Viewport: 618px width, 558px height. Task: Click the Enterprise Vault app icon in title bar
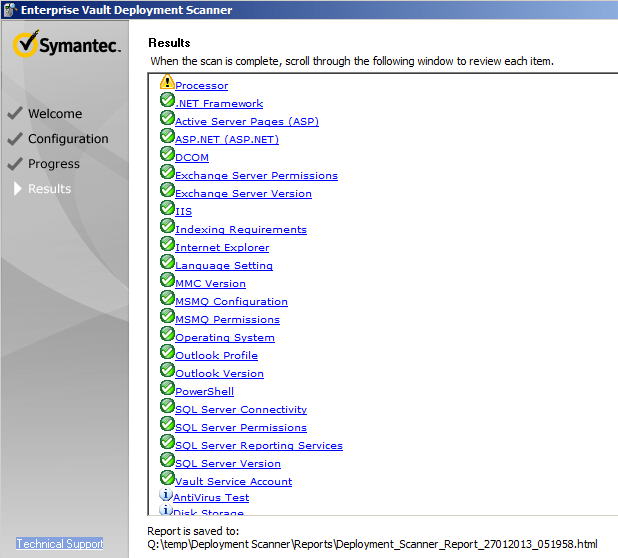click(9, 10)
